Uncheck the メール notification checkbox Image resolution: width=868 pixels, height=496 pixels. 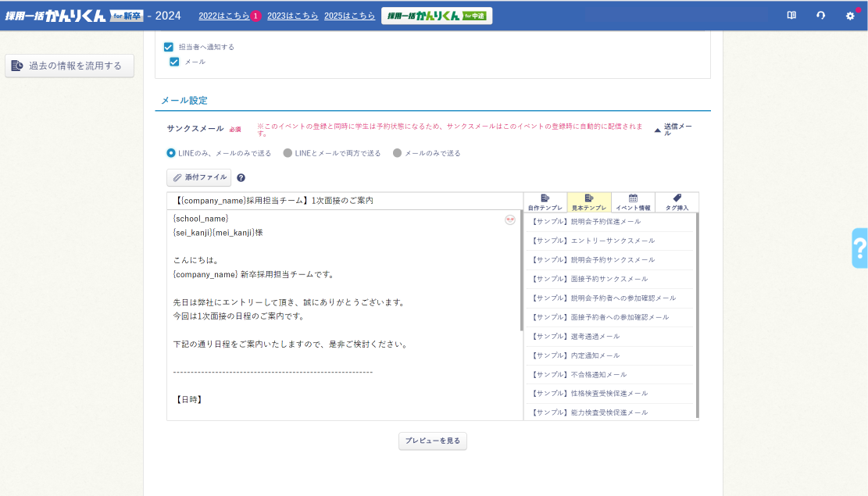click(175, 62)
